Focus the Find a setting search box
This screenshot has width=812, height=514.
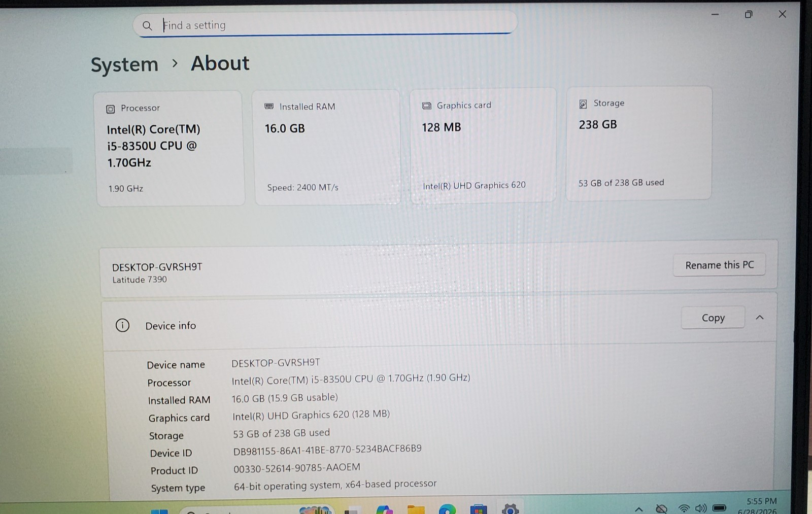pos(325,24)
